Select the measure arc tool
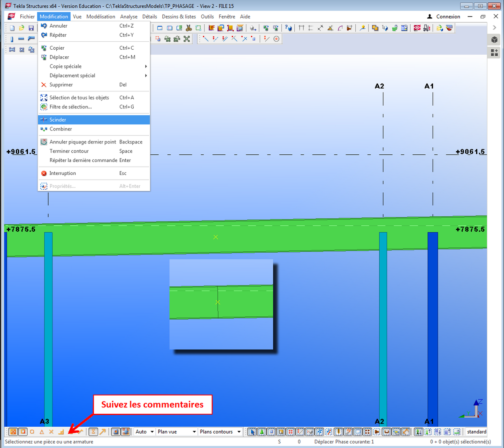This screenshot has width=504, height=448. pyautogui.click(x=340, y=28)
